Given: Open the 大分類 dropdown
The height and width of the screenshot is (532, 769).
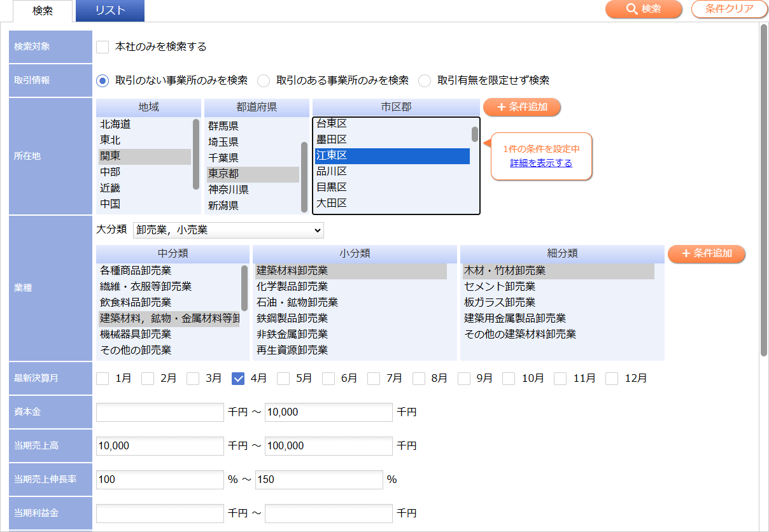Looking at the screenshot, I should point(229,230).
